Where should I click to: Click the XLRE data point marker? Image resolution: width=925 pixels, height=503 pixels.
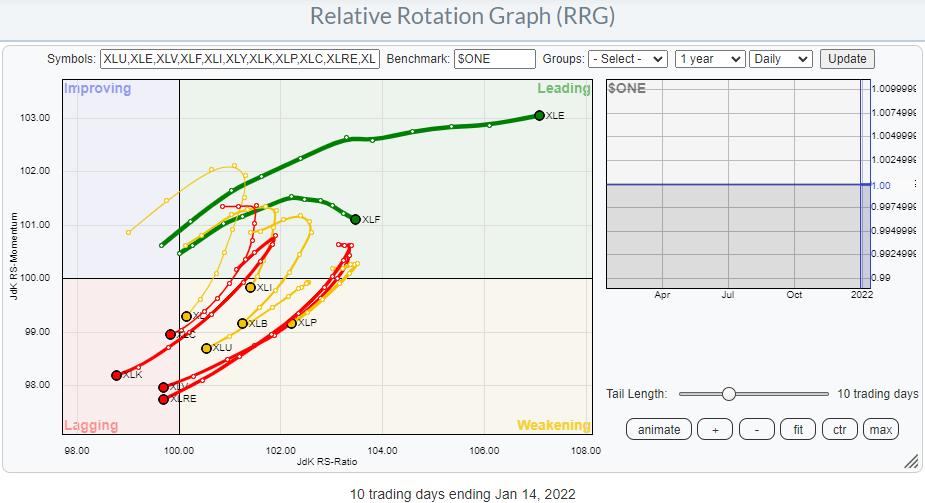point(163,399)
